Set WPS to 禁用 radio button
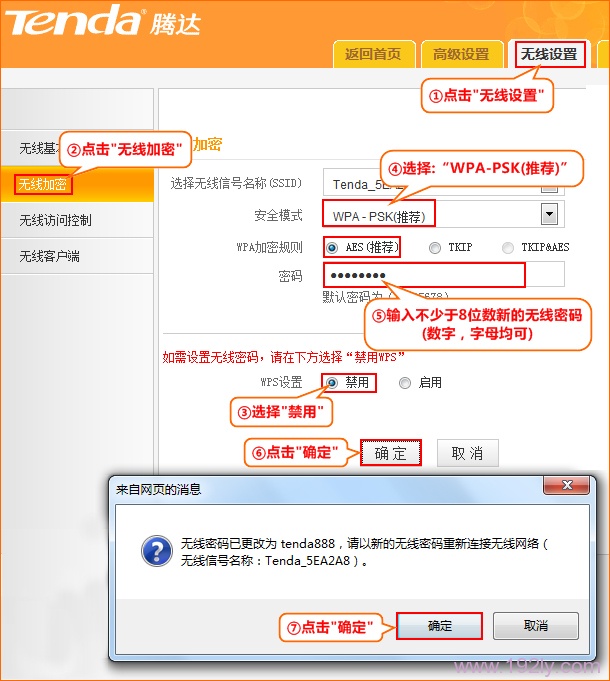Screen dimensions: 610x681 click(x=331, y=383)
